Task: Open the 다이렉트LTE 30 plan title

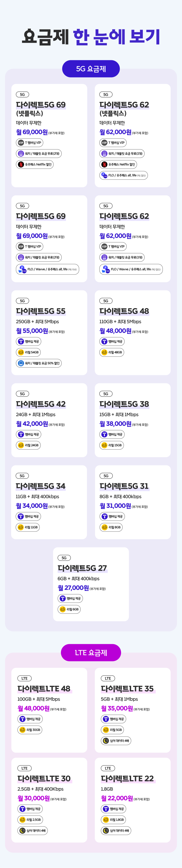Action: pos(44,779)
